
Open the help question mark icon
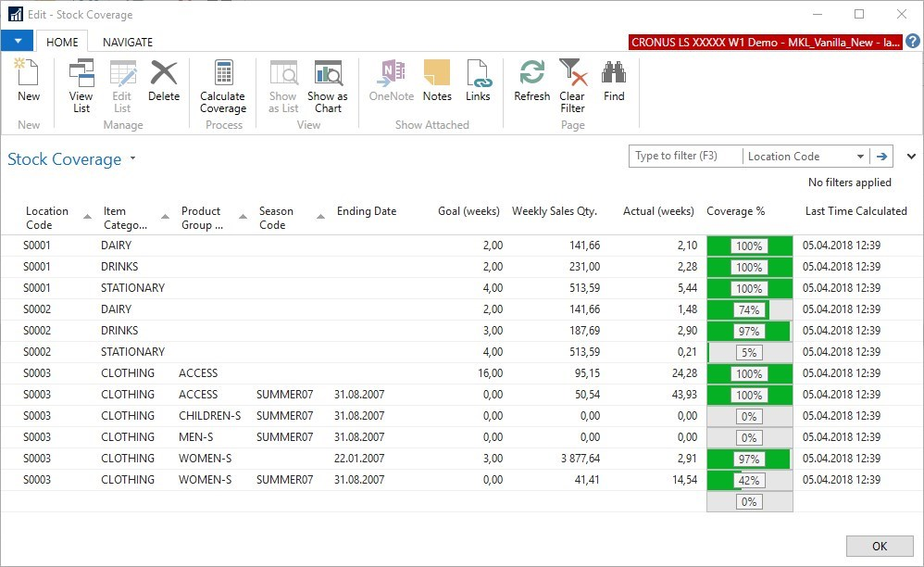pos(913,42)
